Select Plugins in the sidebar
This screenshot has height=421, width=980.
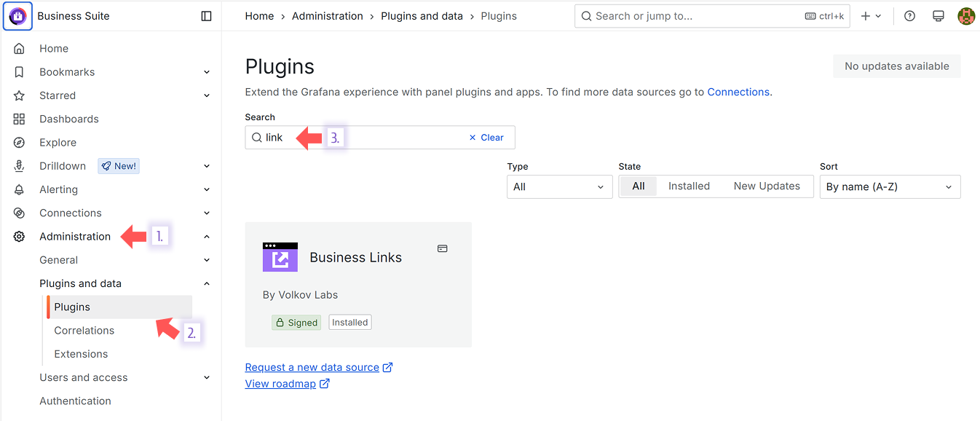click(x=119, y=307)
